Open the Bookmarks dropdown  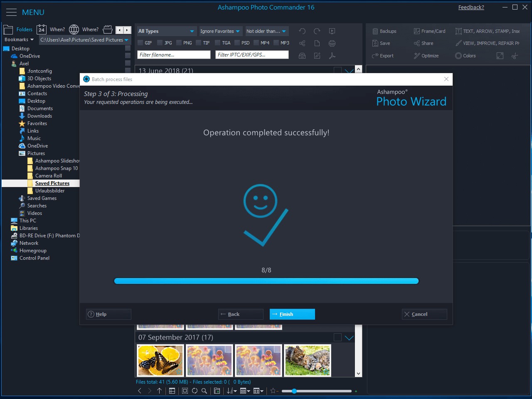[x=19, y=40]
